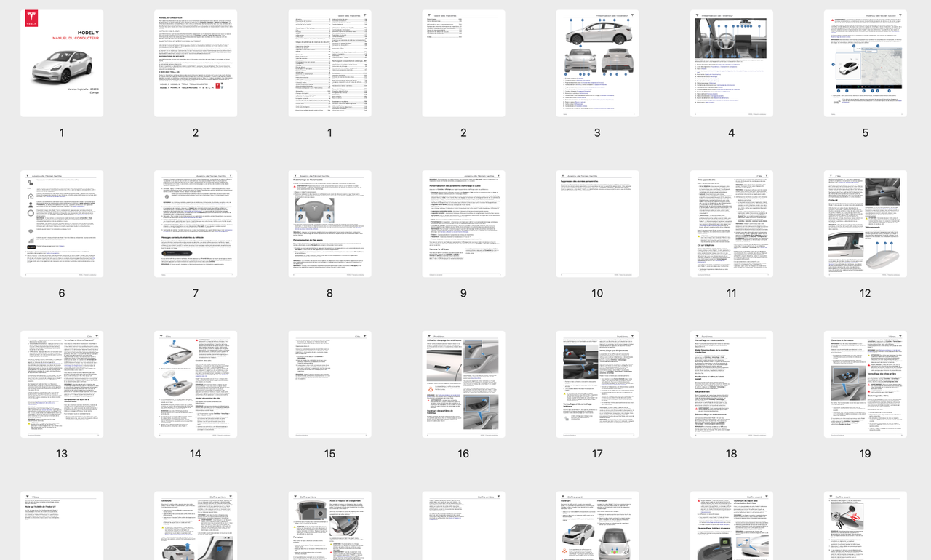931x560 pixels.
Task: Click page number 1 under first Table des matières
Action: [x=329, y=132]
